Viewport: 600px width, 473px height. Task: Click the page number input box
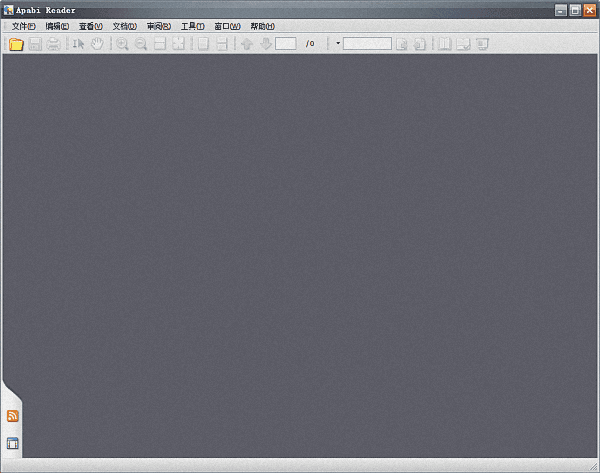286,44
